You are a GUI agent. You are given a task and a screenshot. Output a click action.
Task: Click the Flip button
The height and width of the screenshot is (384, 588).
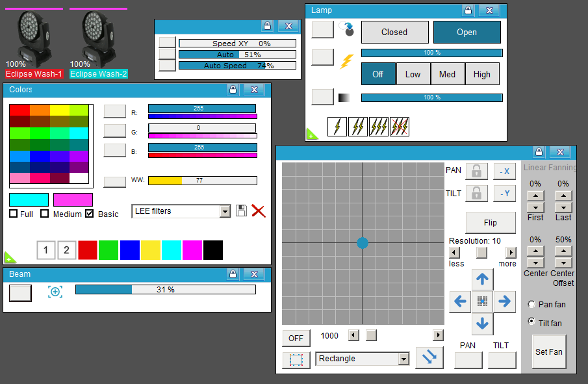pyautogui.click(x=491, y=223)
